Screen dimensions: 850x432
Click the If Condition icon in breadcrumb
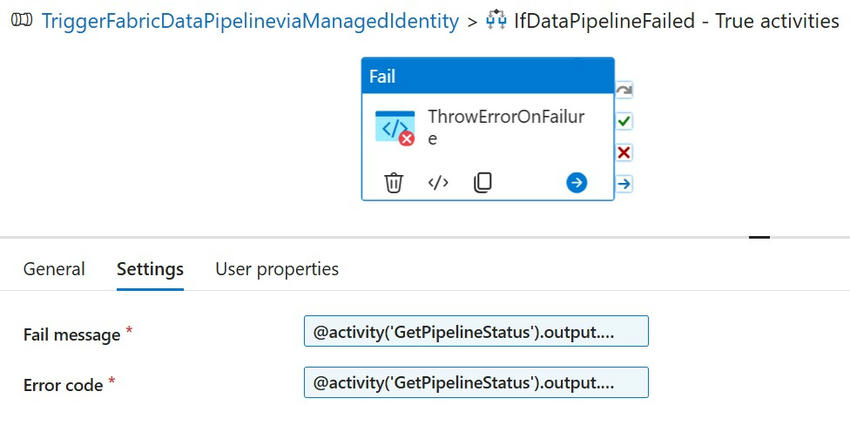[x=497, y=20]
